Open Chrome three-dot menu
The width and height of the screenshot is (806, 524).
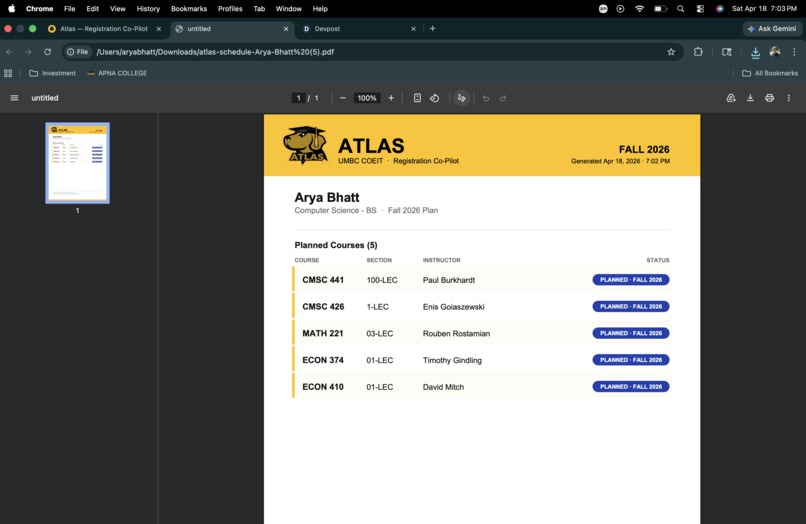[x=794, y=51]
